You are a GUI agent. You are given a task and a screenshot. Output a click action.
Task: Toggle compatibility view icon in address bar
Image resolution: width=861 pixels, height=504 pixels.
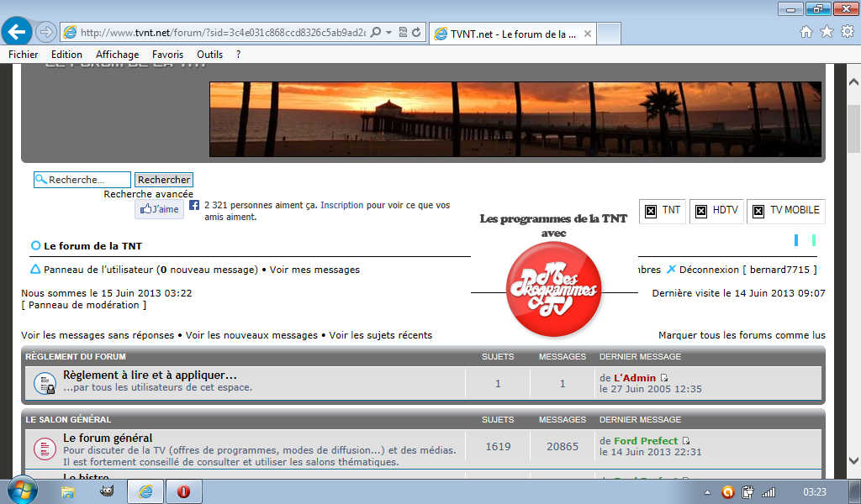[x=403, y=33]
